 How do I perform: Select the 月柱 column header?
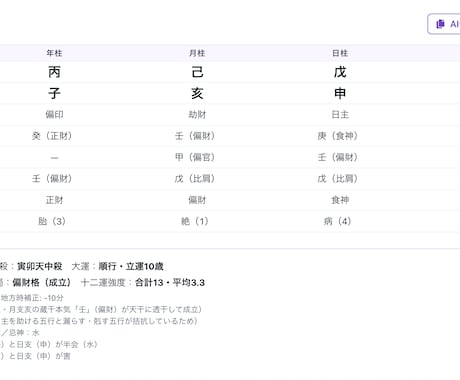pos(197,53)
